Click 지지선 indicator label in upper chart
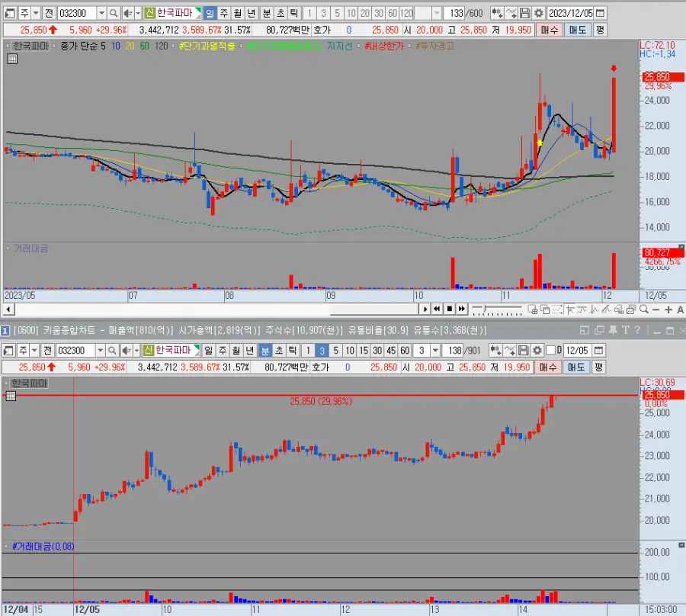This screenshot has height=616, width=686. click(339, 46)
